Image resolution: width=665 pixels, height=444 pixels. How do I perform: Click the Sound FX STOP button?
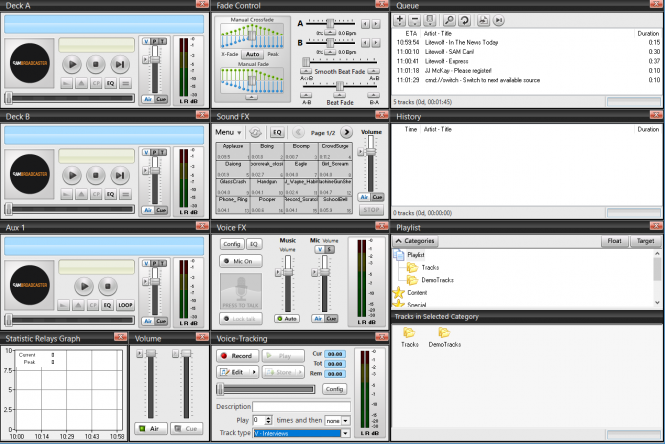(x=371, y=210)
